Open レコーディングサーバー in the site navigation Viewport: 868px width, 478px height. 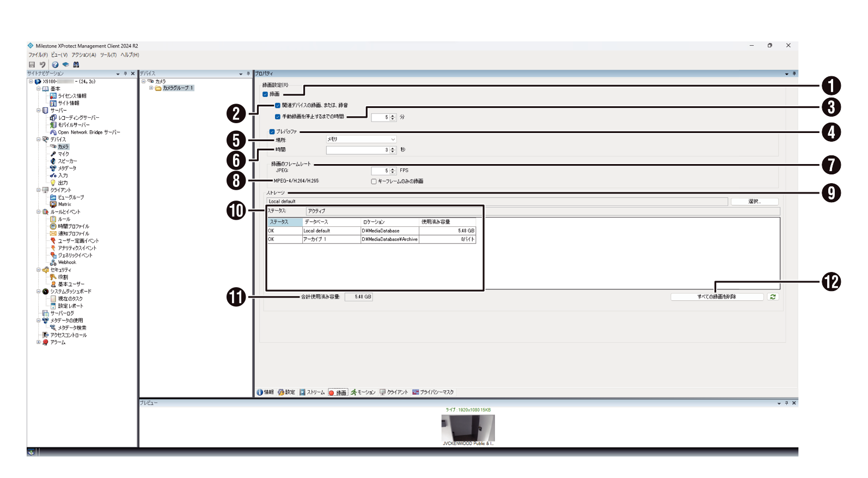[78, 118]
